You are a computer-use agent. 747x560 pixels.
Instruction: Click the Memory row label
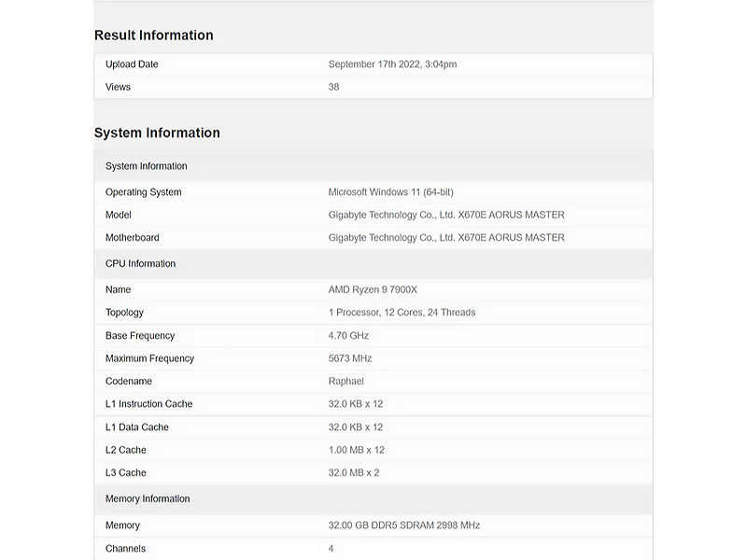pos(122,525)
